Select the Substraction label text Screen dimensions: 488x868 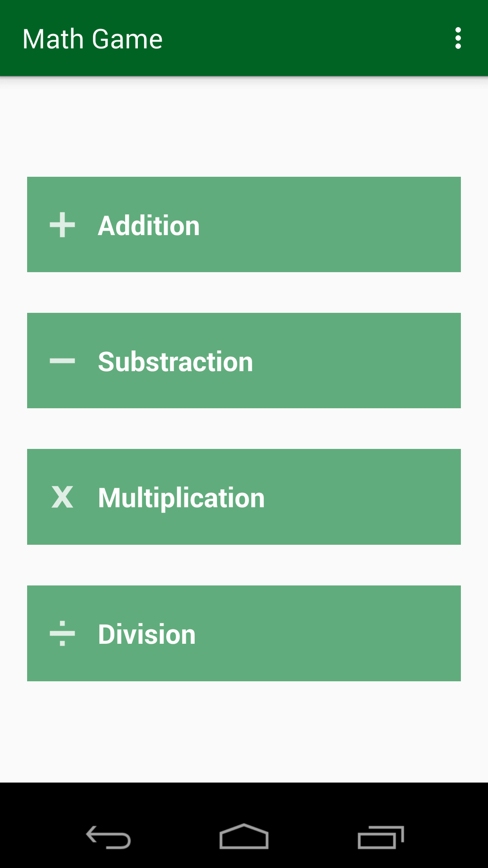tap(175, 362)
